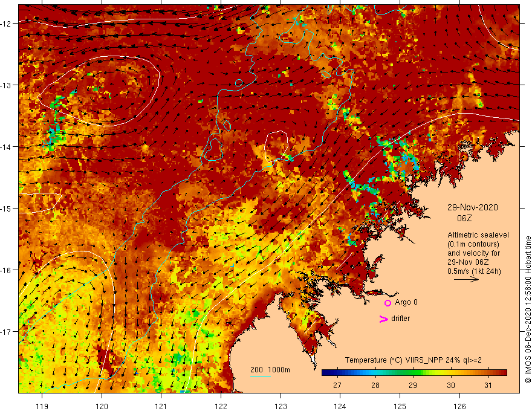Click the "06Z" time label
532x411 pixels.
(464, 218)
